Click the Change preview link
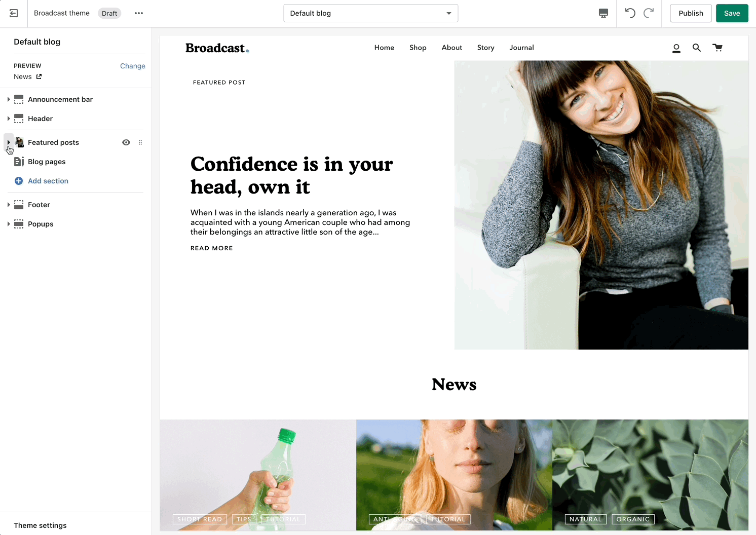 click(x=132, y=66)
